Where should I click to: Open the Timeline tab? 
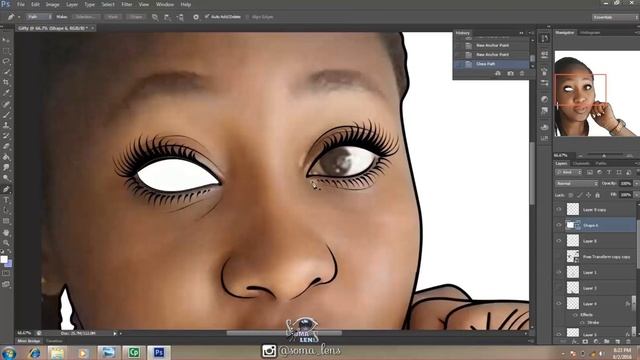point(54,341)
